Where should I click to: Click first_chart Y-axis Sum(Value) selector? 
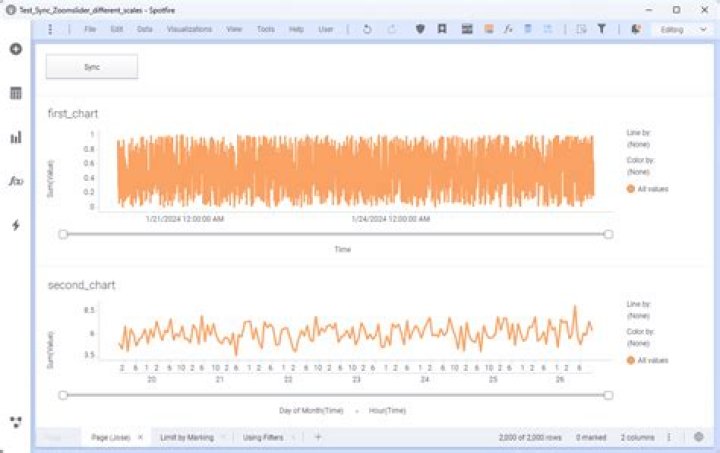click(51, 179)
